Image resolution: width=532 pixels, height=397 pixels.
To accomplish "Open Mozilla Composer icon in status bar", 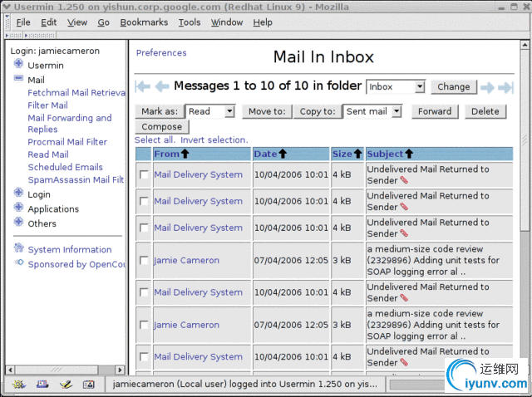I will [x=66, y=385].
